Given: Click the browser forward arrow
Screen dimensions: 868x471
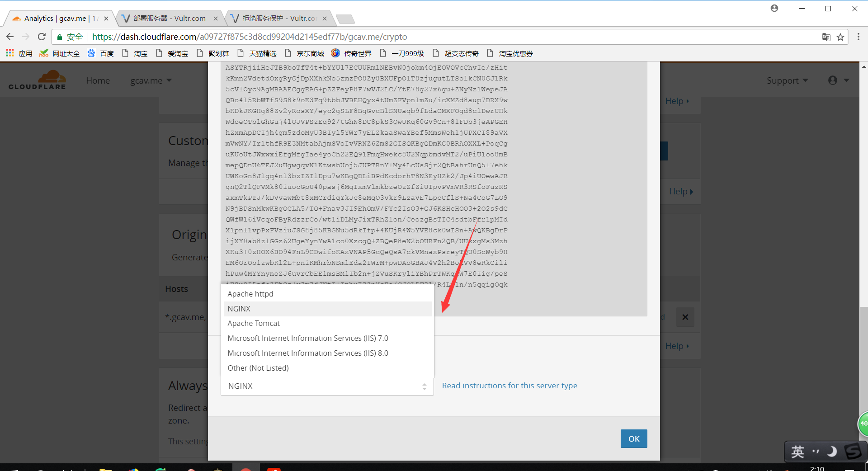Looking at the screenshot, I should point(26,37).
